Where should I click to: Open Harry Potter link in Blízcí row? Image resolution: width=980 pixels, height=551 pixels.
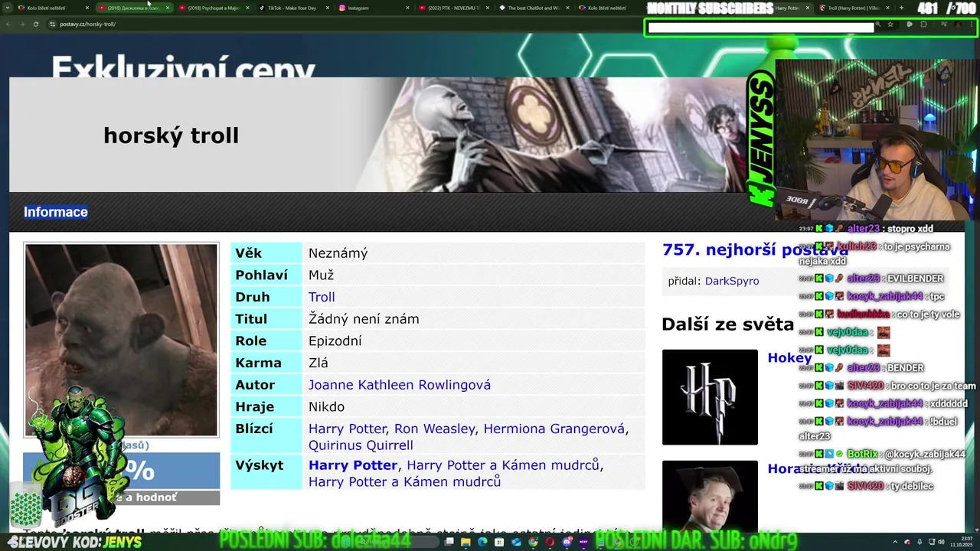tap(348, 429)
